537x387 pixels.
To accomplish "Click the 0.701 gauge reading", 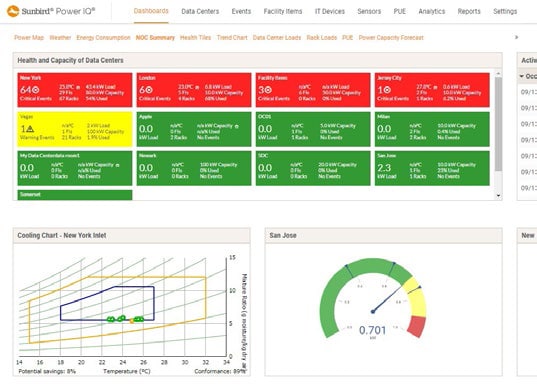I will [372, 330].
